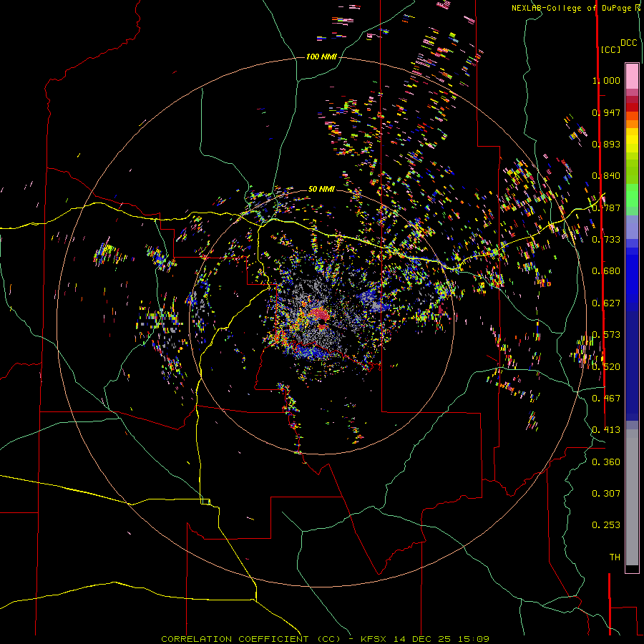Viewport: 644px width, 644px height.
Task: Click the 14 DEC 25 date in the caption
Action: tap(422, 639)
